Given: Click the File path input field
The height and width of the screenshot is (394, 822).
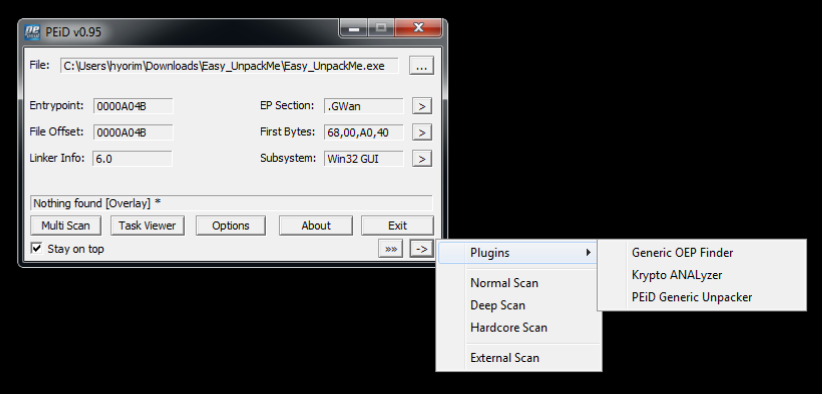Looking at the screenshot, I should pyautogui.click(x=229, y=66).
